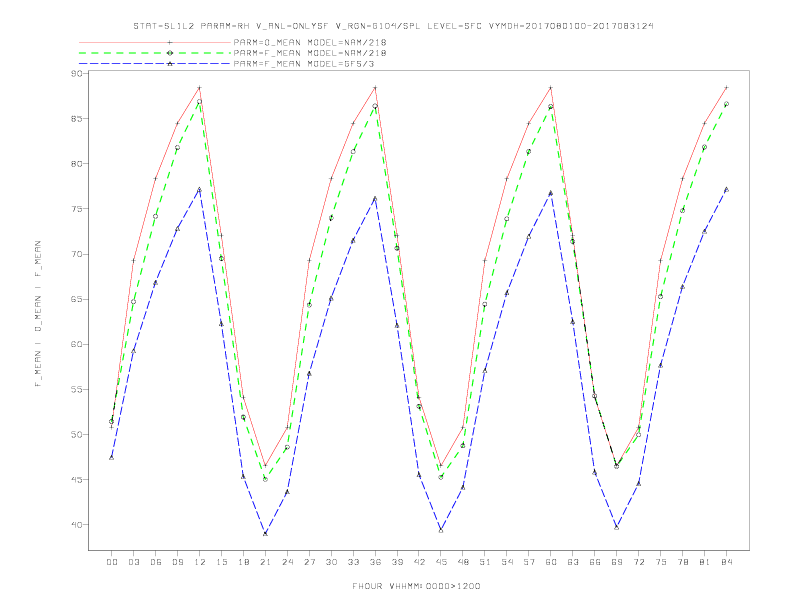Click y-axis tick label 50
The width and height of the screenshot is (792, 612).
click(77, 434)
